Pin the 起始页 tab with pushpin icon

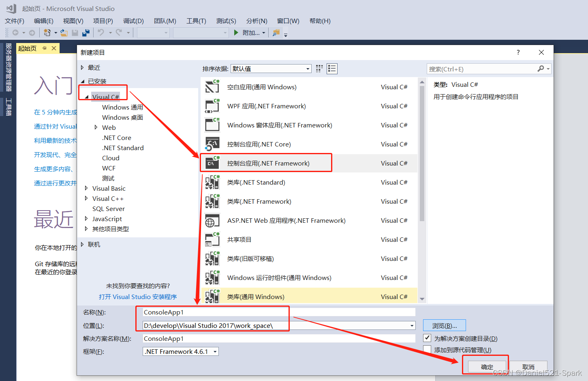coord(45,48)
